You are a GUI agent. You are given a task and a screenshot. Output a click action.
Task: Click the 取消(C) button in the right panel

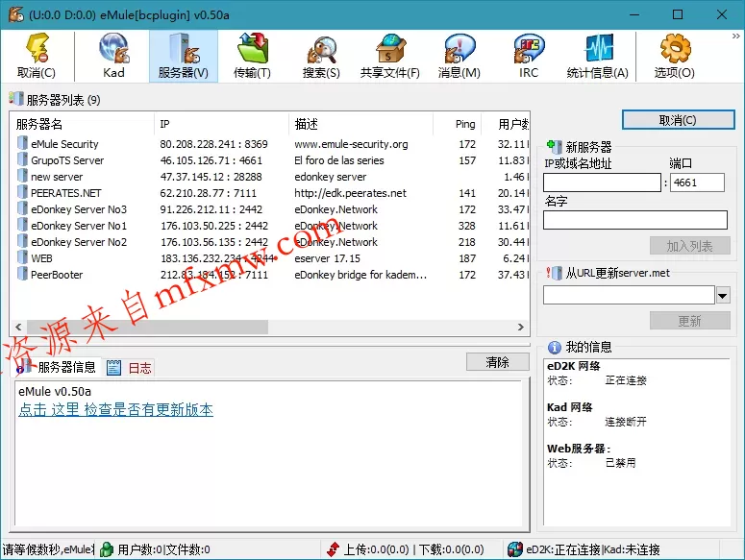coord(678,120)
